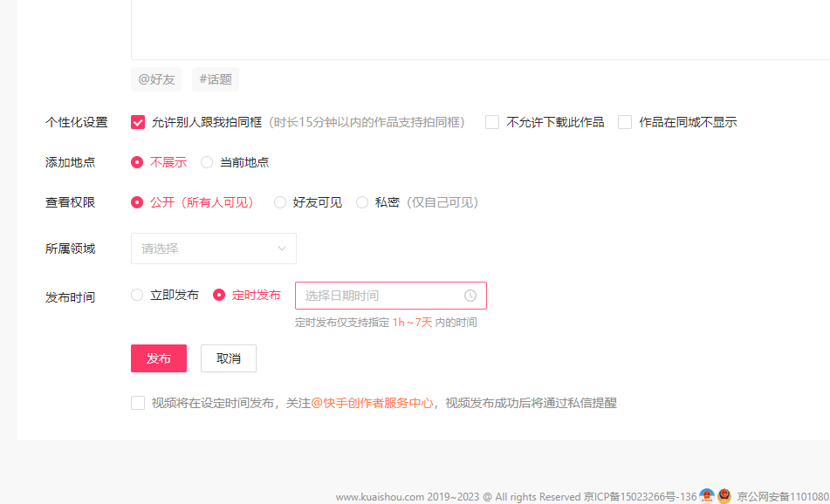Check 作品在同城不显示 checkbox
830x504 pixels.
625,122
